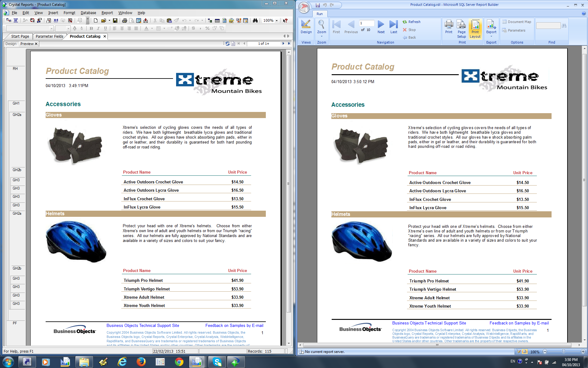Click the Print icon in the Crystal Reports toolbar

coord(124,21)
